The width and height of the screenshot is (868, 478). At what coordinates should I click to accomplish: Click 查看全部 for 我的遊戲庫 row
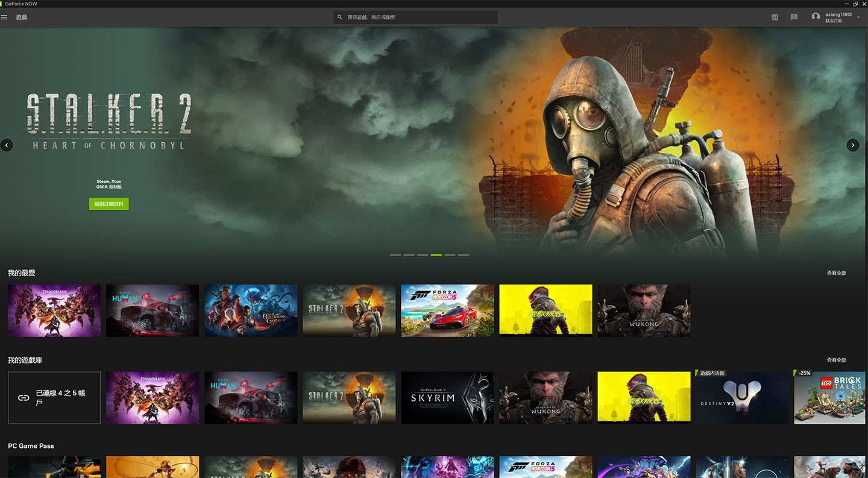pyautogui.click(x=836, y=360)
